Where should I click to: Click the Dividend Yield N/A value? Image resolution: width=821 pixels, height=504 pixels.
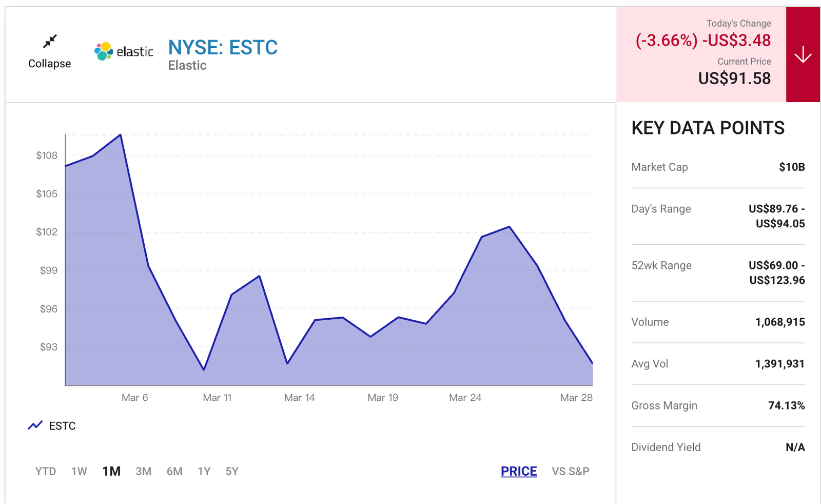tap(795, 448)
